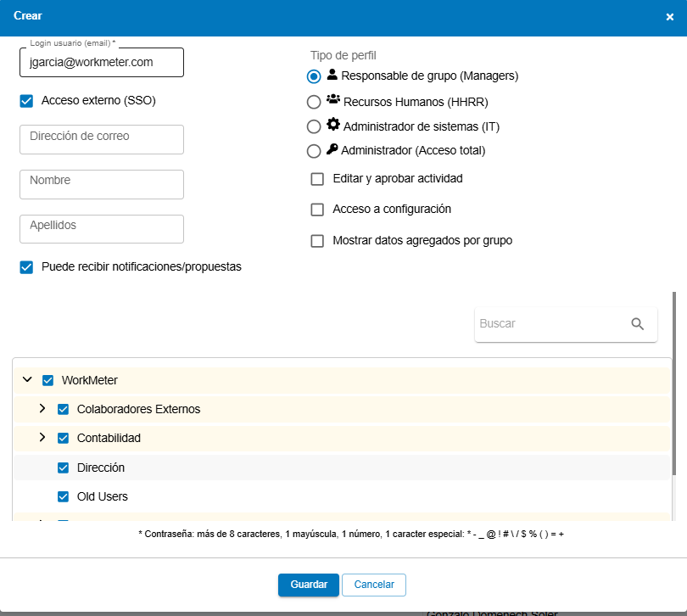The height and width of the screenshot is (616, 687).
Task: Collapse the WorkMeter tree node
Action: 27,380
